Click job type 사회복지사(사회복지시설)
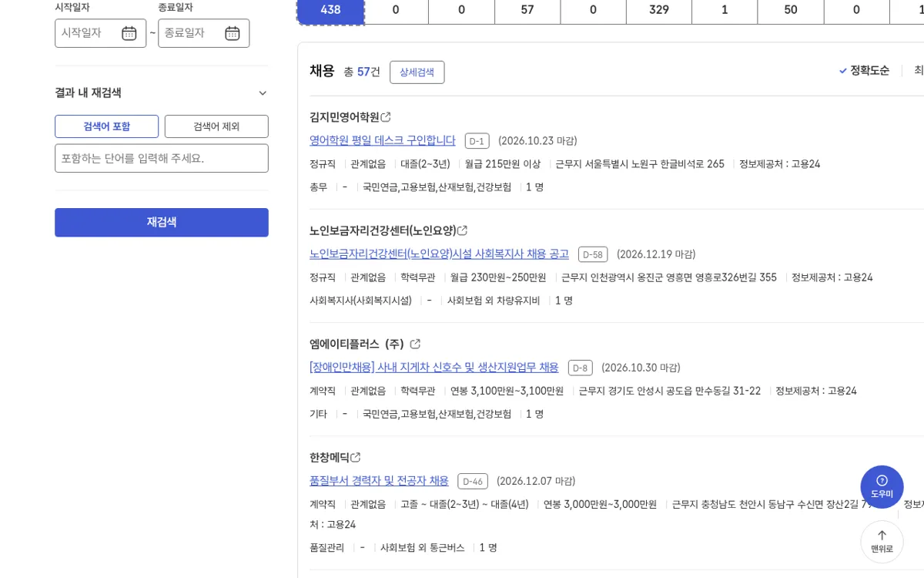 [x=360, y=301]
